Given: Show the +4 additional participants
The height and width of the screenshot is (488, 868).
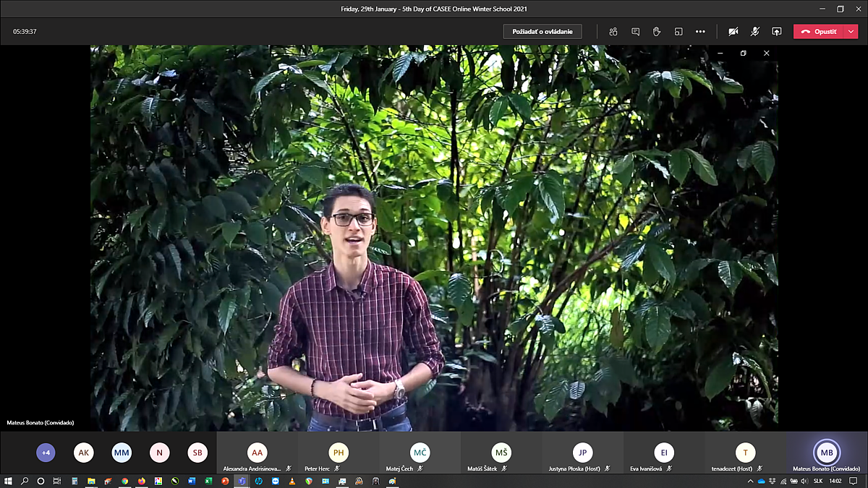Looking at the screenshot, I should (x=46, y=453).
